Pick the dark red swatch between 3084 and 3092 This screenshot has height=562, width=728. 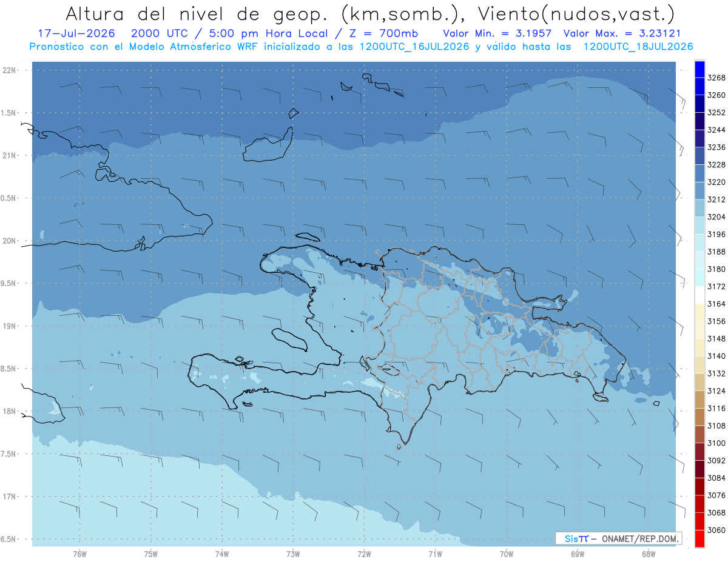click(x=699, y=469)
